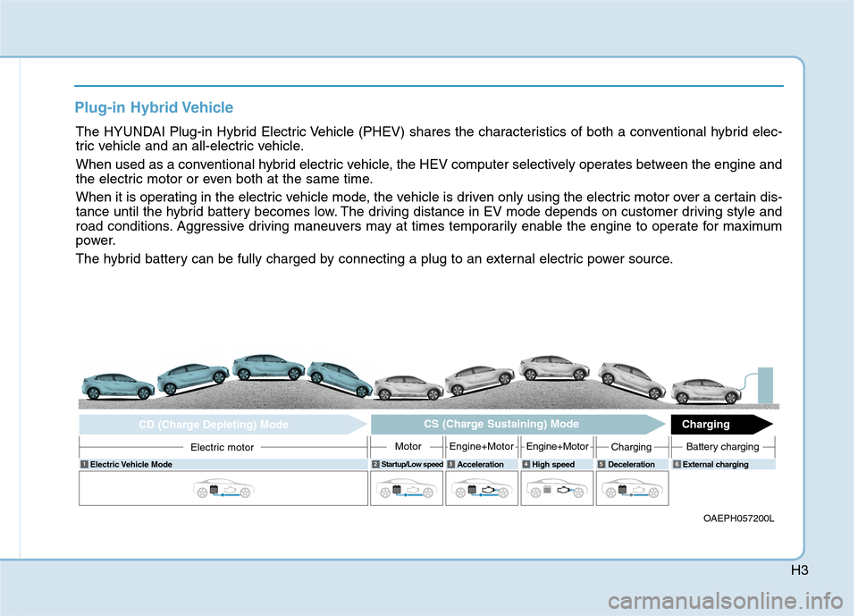Click the first blue car on the flat road

point(118,386)
